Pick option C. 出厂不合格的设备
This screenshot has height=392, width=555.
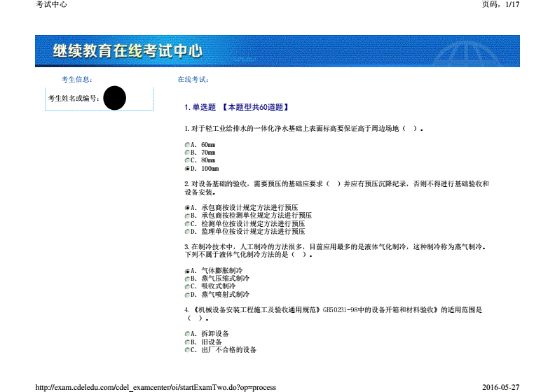pyautogui.click(x=187, y=350)
